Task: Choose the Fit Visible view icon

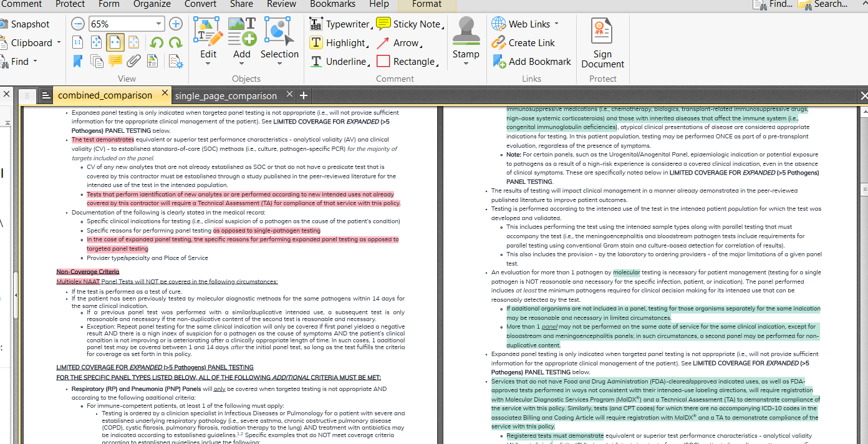Action: click(x=134, y=42)
